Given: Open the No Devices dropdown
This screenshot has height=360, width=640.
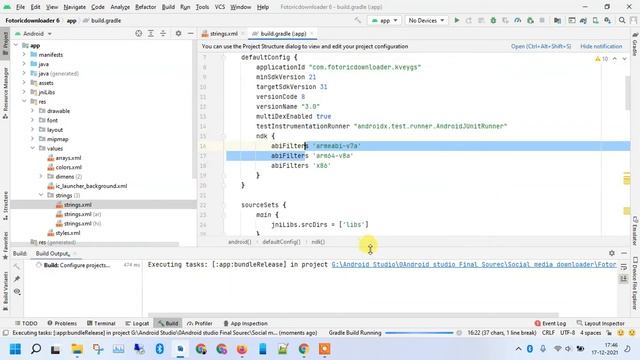Looking at the screenshot, I should tap(426, 20).
